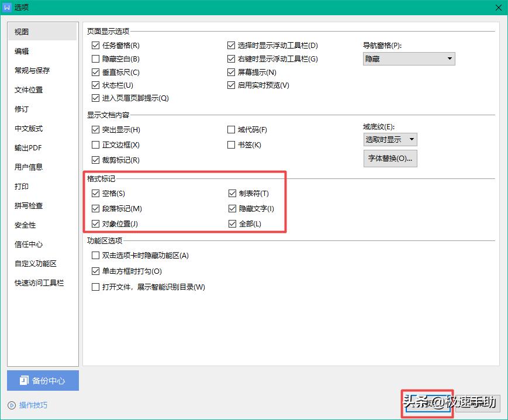
Task: Uncheck the 任务窗格(R) checkbox
Action: point(95,45)
